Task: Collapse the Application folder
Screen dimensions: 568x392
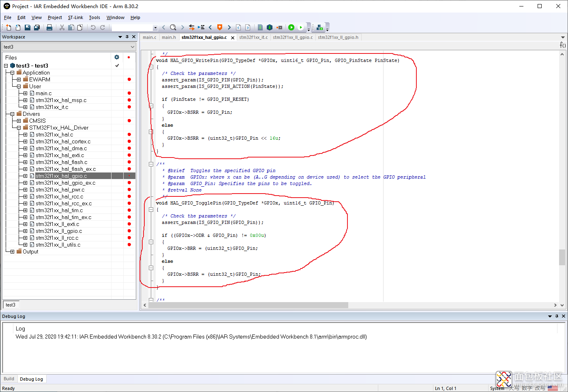Action: (x=12, y=73)
